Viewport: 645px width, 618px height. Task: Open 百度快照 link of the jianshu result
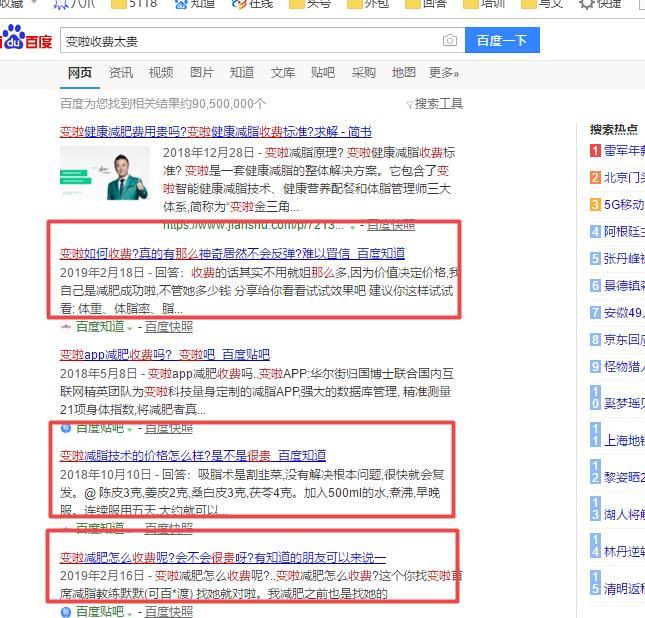[x=391, y=226]
